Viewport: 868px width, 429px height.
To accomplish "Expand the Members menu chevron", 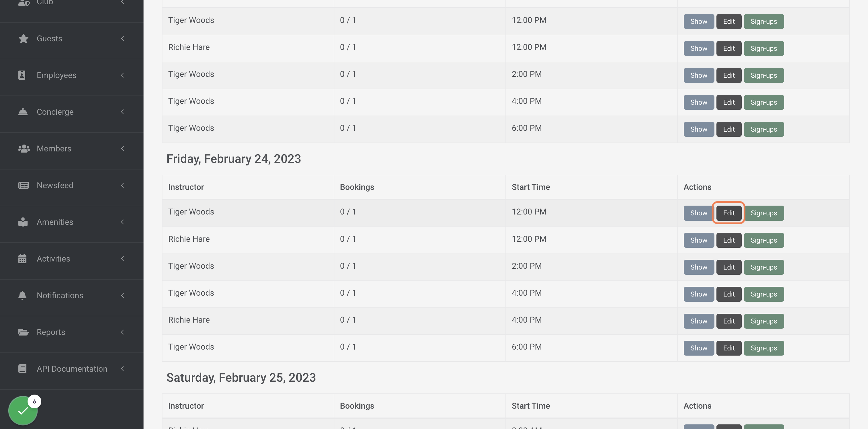I will pyautogui.click(x=122, y=149).
